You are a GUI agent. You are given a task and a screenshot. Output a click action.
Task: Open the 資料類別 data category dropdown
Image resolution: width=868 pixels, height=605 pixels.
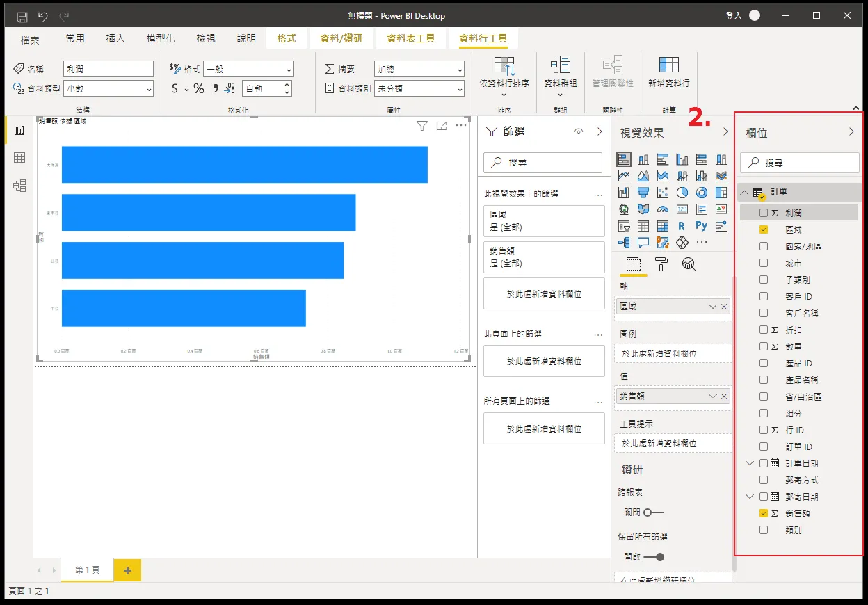click(x=419, y=88)
